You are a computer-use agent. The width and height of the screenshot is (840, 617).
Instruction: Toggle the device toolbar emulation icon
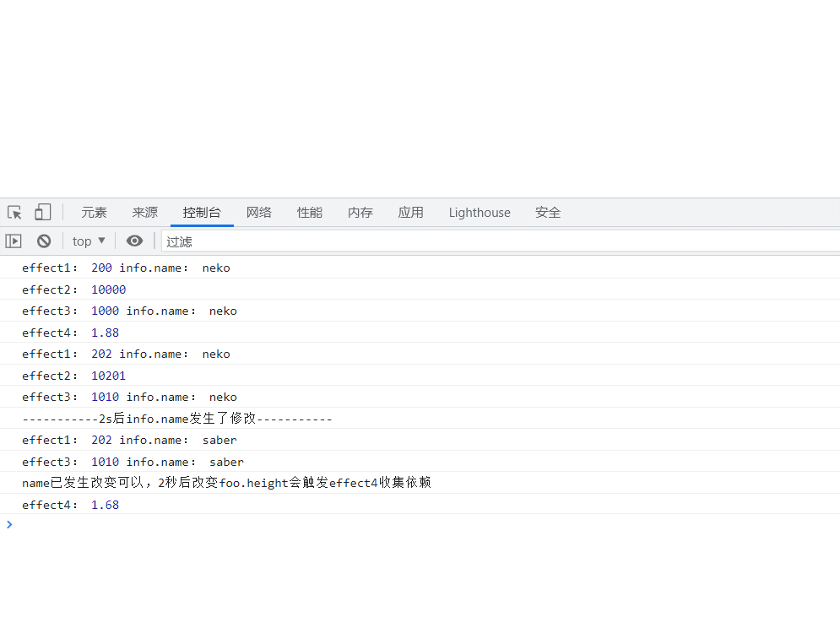click(42, 213)
